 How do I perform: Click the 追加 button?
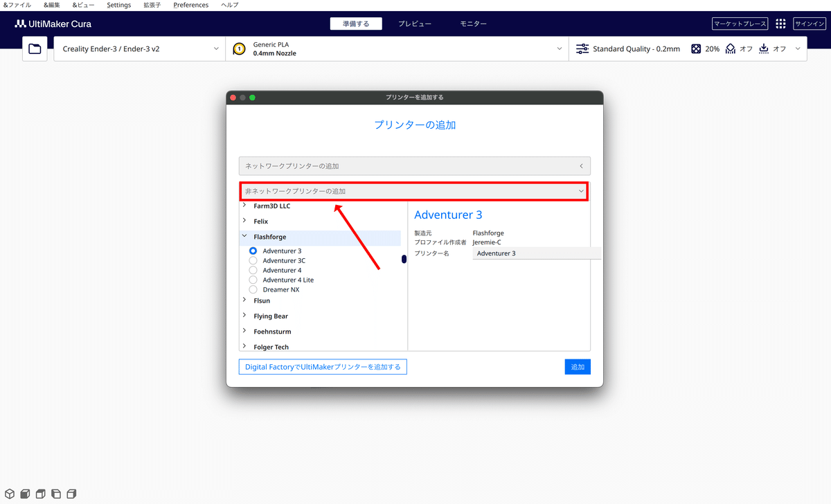(x=578, y=367)
